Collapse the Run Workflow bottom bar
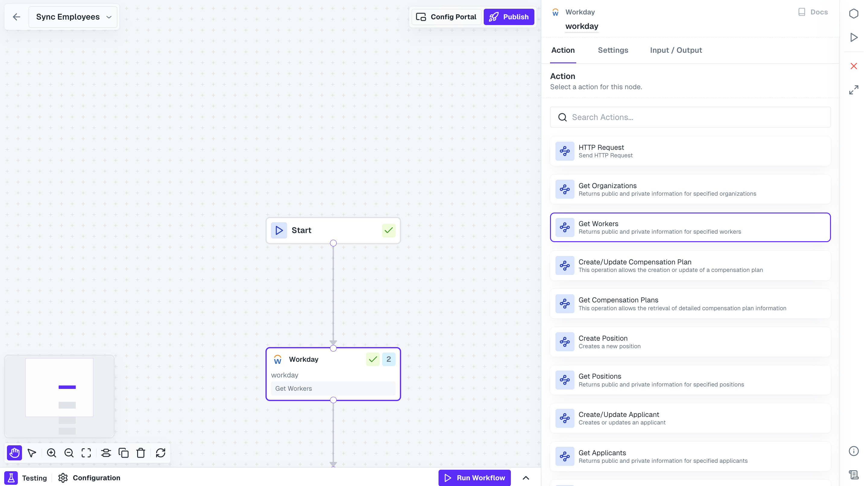Viewport: 868px width, 486px height. [526, 478]
